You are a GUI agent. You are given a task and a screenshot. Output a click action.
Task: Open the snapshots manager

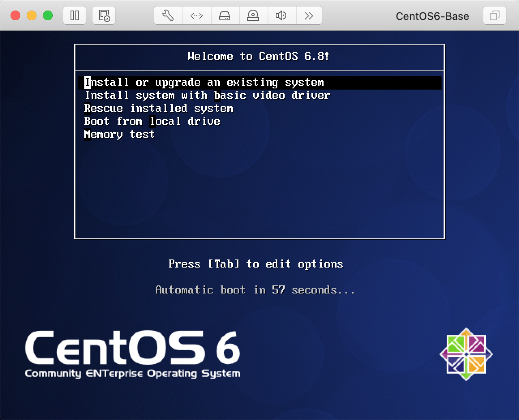104,16
